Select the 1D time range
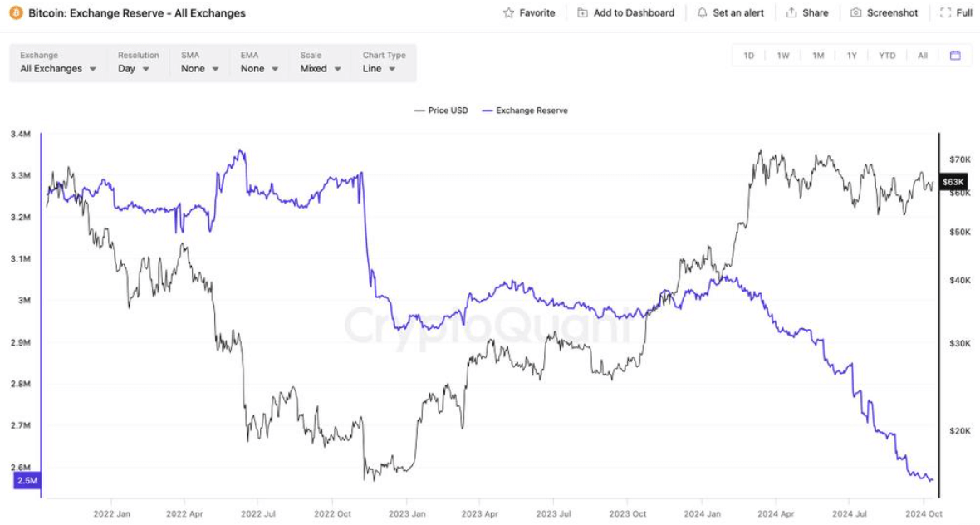 pos(748,56)
